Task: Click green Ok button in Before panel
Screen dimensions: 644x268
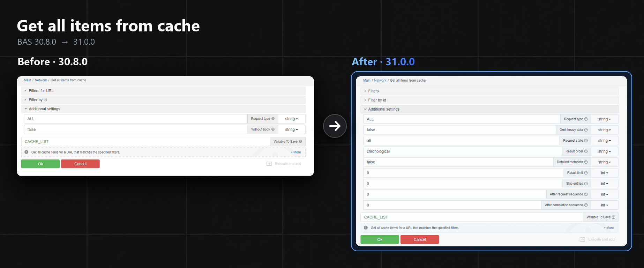Action: 40,164
